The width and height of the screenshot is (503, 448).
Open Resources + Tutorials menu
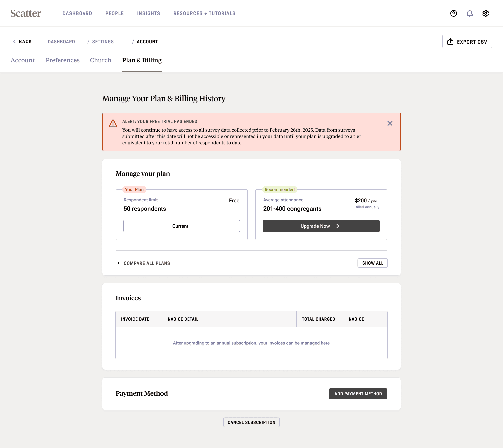point(204,13)
